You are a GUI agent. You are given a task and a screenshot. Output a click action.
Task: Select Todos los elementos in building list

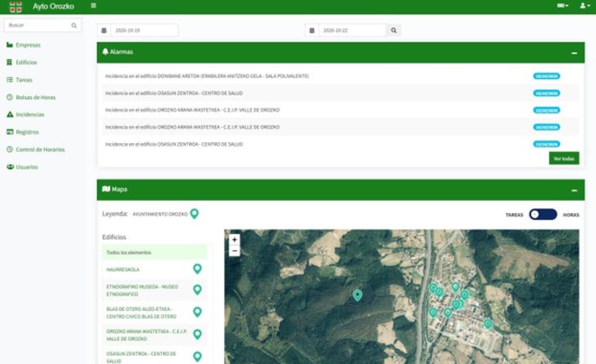point(155,252)
